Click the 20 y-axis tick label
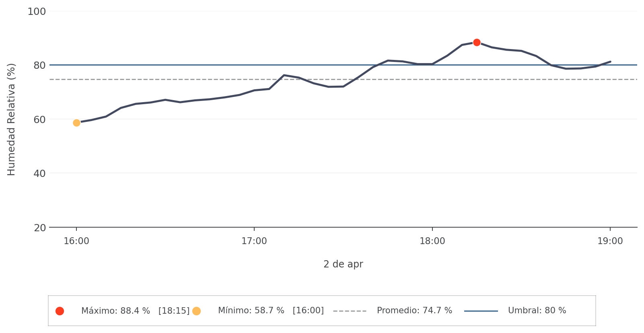 coord(39,228)
